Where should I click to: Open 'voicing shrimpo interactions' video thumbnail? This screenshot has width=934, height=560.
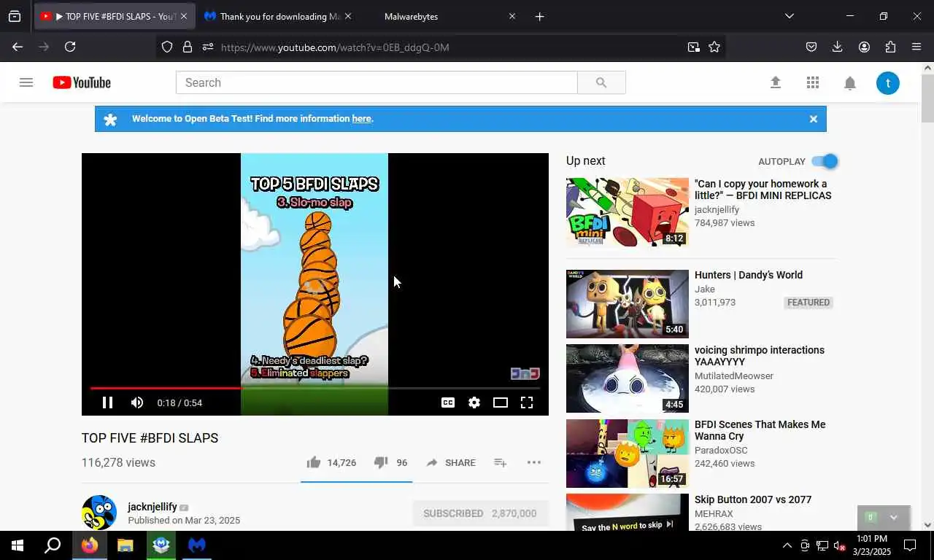(628, 378)
